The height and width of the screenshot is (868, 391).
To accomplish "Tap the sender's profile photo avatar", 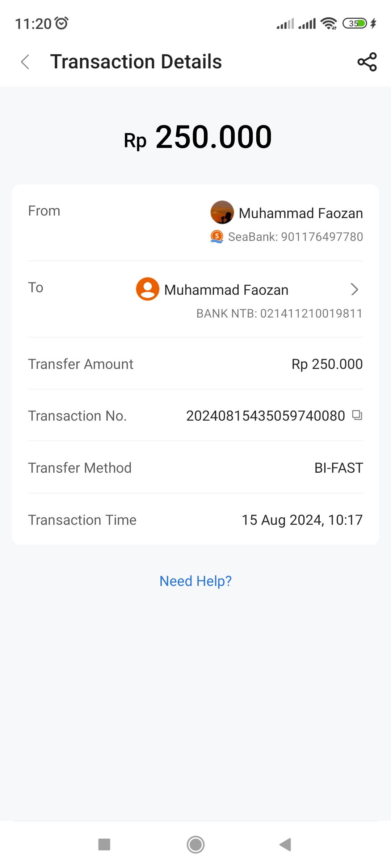I will (222, 212).
